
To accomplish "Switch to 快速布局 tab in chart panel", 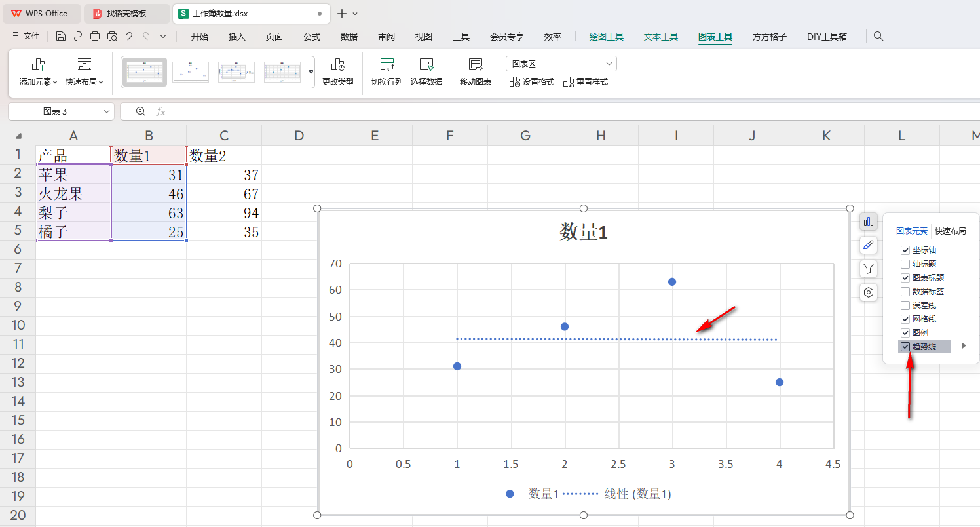I will tap(950, 231).
